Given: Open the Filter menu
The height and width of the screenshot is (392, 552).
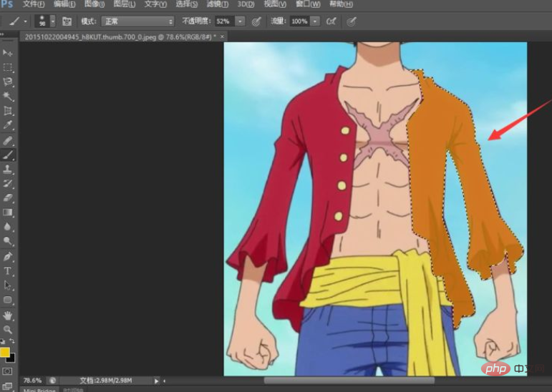Looking at the screenshot, I should tap(218, 4).
